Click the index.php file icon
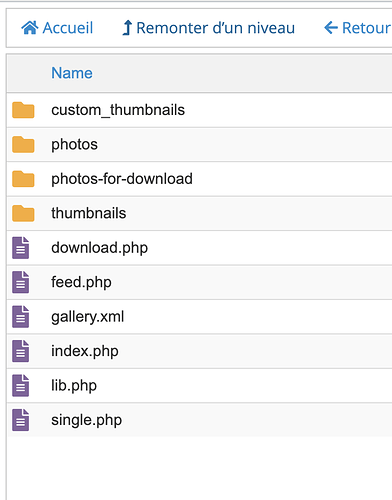The height and width of the screenshot is (500, 392). pos(21,351)
